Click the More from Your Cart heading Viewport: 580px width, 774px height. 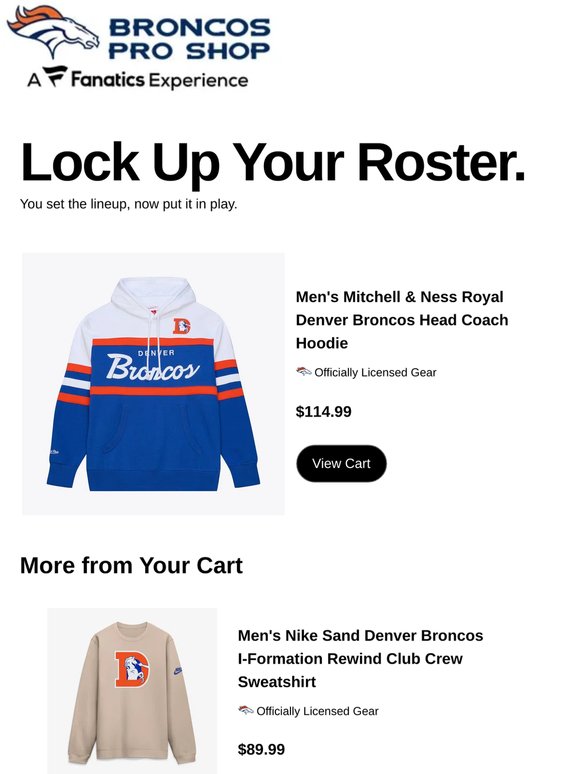click(x=131, y=565)
